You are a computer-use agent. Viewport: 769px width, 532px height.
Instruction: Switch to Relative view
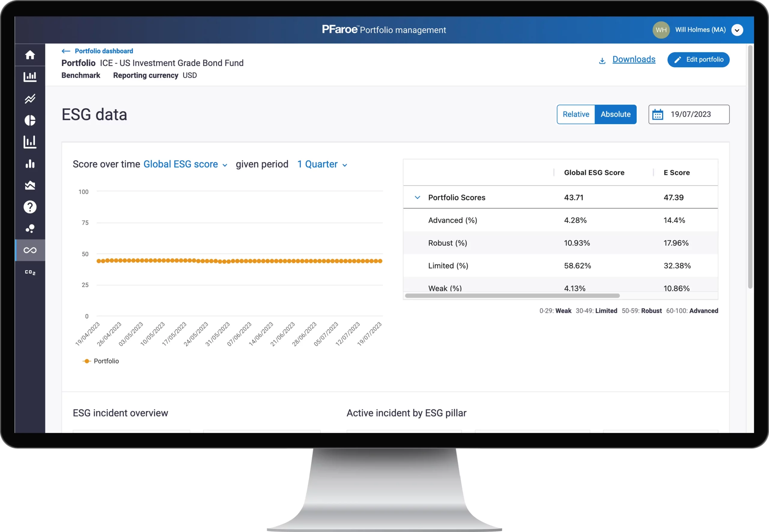click(x=576, y=114)
